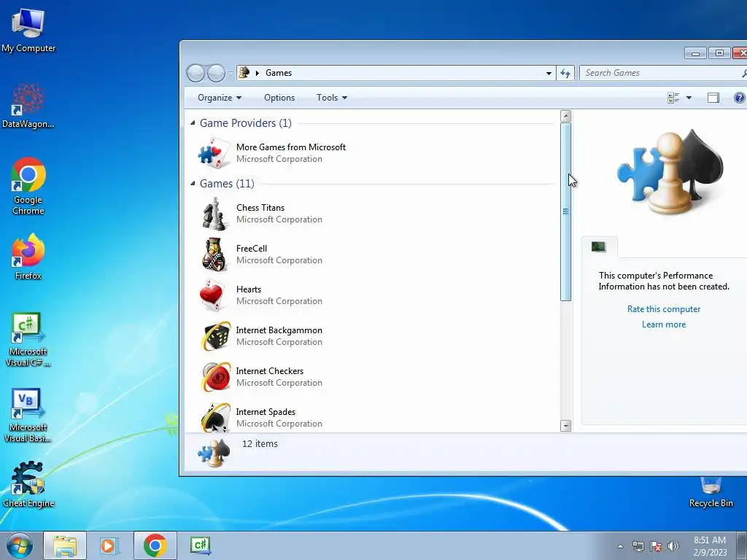
Task: Select My Computer desktop icon
Action: point(28,30)
